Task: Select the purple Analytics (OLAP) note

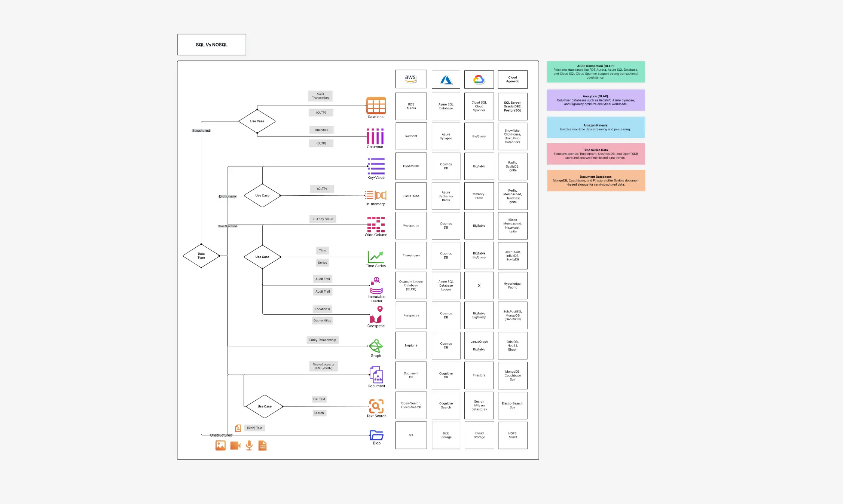Action: coord(596,100)
